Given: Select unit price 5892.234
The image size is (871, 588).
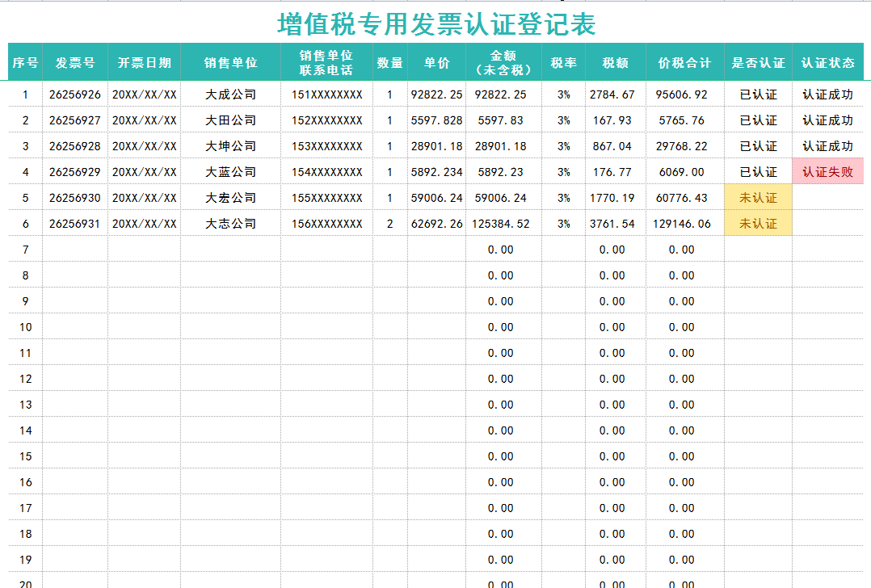Looking at the screenshot, I should point(436,172).
